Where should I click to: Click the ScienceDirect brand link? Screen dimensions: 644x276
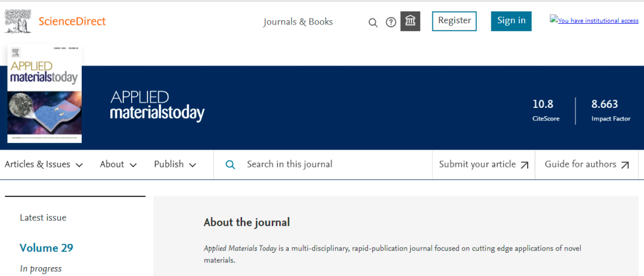coord(72,21)
